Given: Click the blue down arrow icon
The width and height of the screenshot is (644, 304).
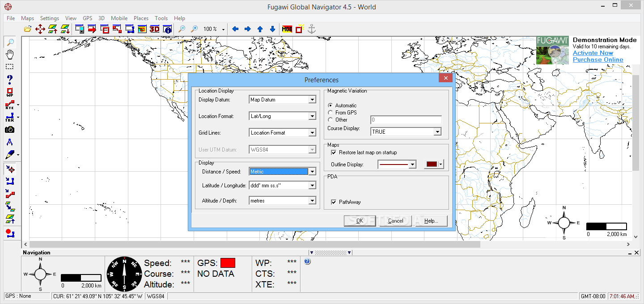Looking at the screenshot, I should [272, 29].
